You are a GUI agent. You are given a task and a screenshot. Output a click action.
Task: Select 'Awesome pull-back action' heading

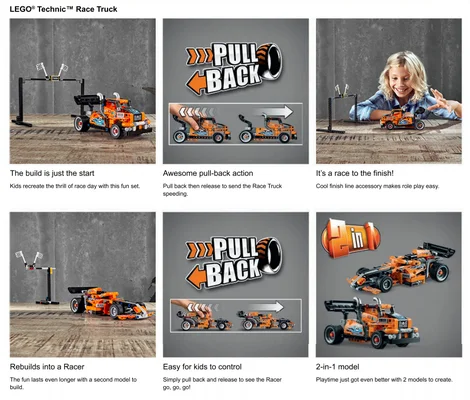pos(208,173)
